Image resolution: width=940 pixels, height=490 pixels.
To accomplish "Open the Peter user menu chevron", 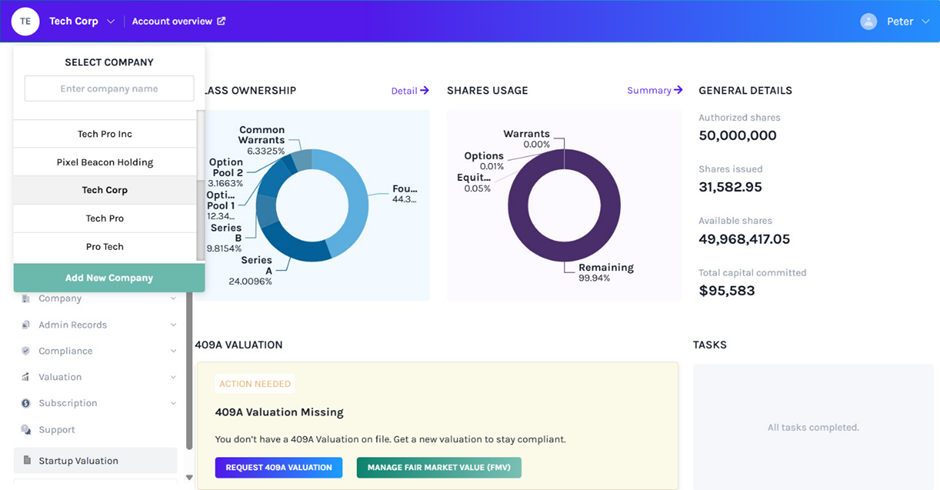I will 924,22.
